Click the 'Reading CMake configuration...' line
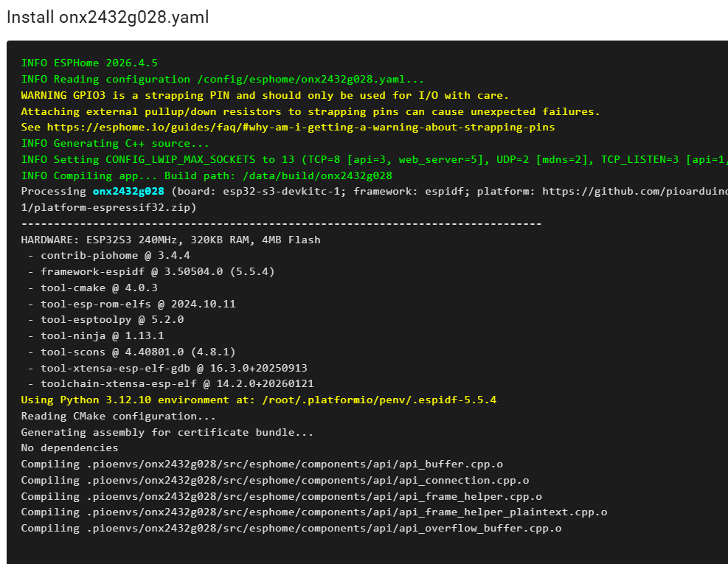The image size is (728, 564). point(119,416)
